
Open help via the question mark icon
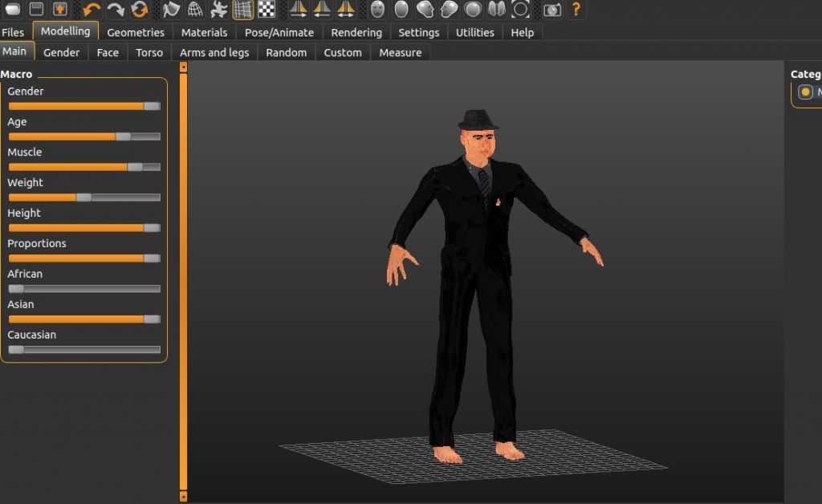[x=576, y=10]
